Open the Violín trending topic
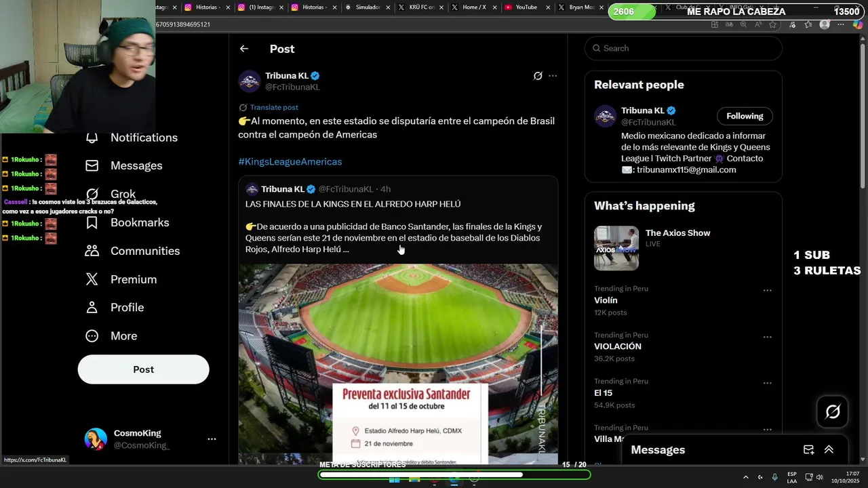This screenshot has width=868, height=488. point(606,300)
